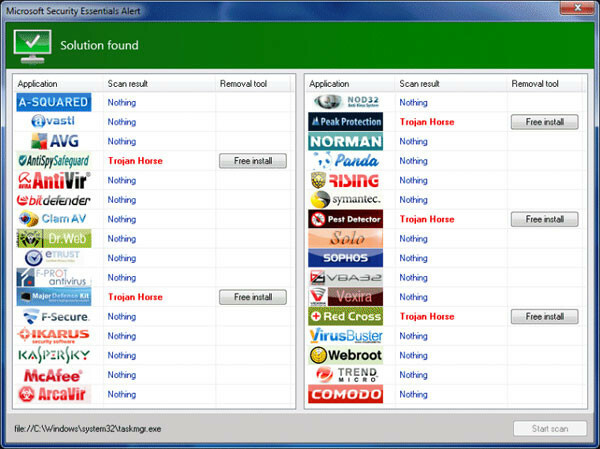Screen dimensions: 600x449
Task: Click the Solution found heading
Action: pos(99,45)
